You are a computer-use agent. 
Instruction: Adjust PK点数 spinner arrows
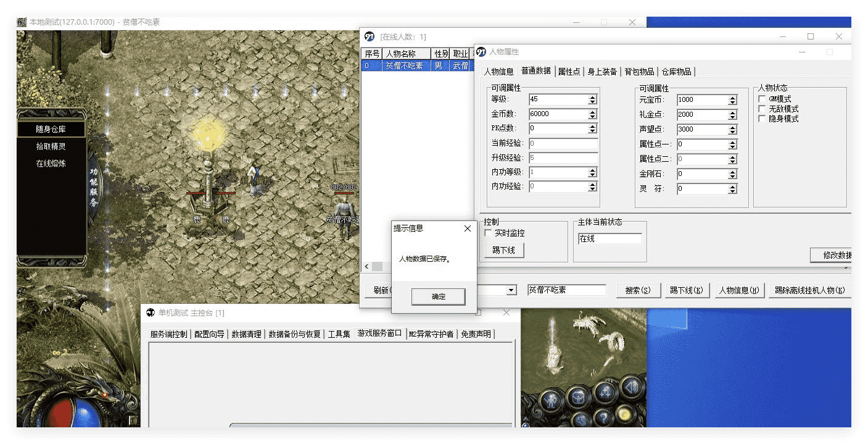click(x=592, y=129)
